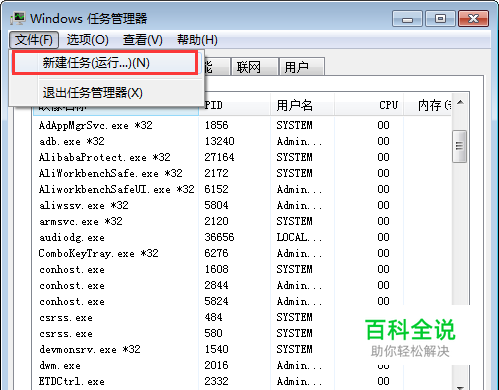
Task: Select conhost.exe with PID 2844
Action: tap(72, 285)
